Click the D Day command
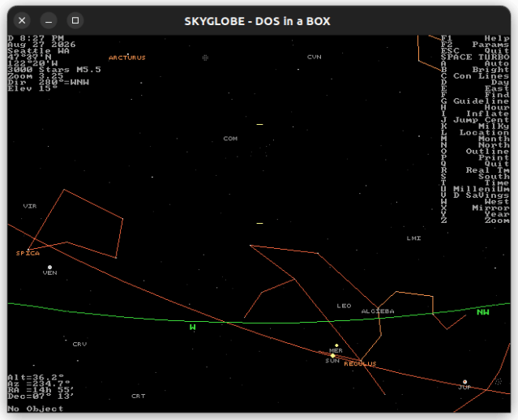518x420 pixels. tap(475, 82)
